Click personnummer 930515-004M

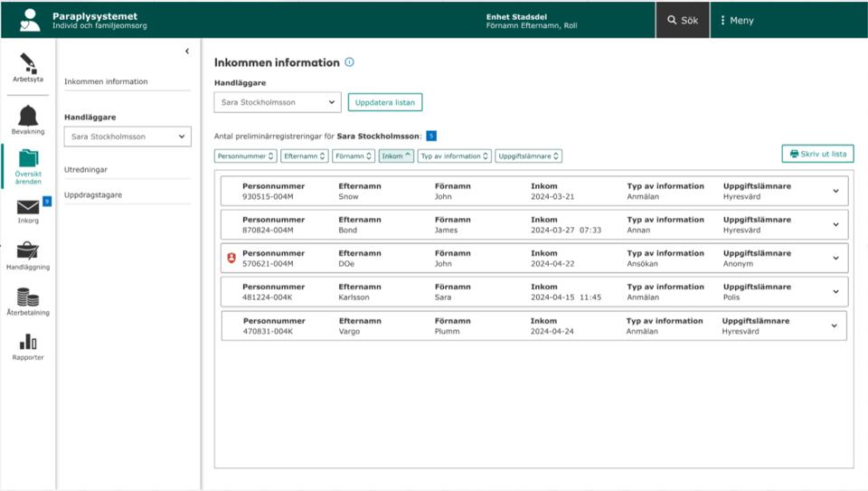(268, 196)
